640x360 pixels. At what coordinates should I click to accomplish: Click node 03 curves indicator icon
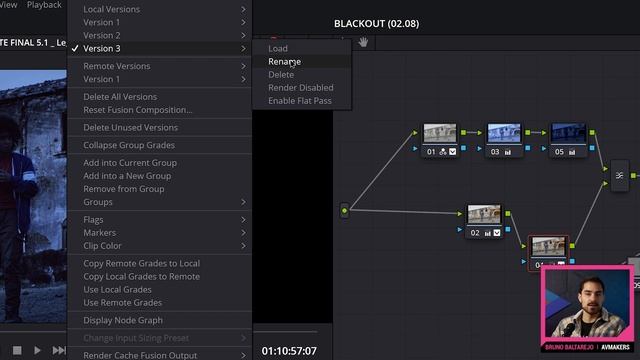tap(508, 152)
